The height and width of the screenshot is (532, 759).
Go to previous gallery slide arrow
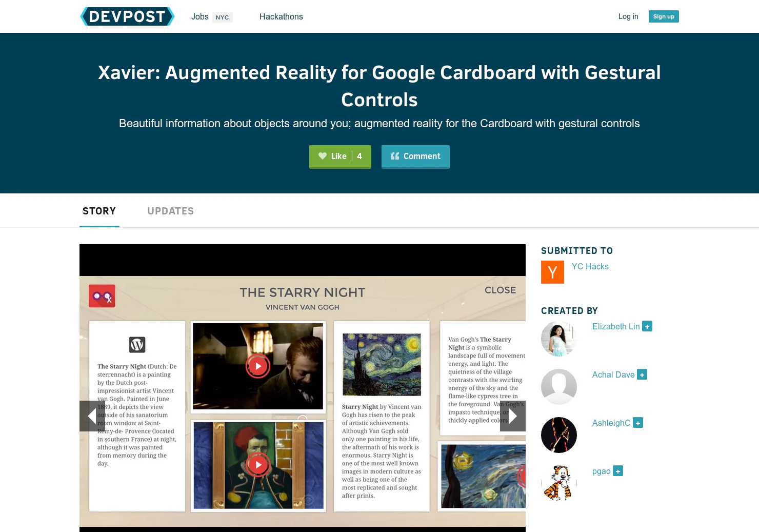click(92, 416)
